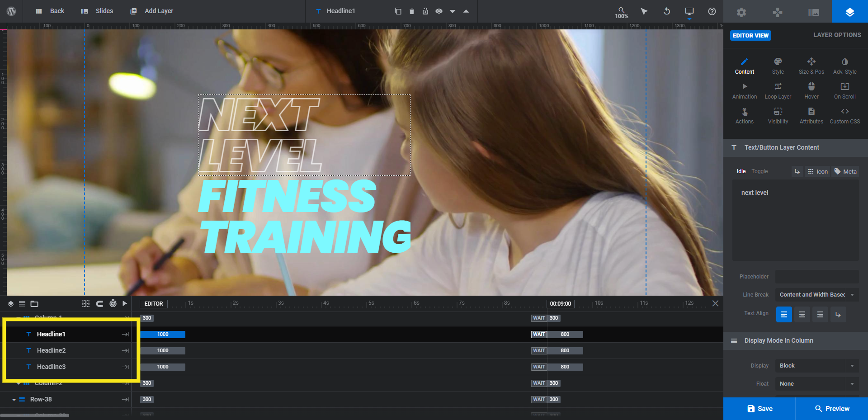The image size is (868, 420).
Task: Open the Style layer options
Action: pyautogui.click(x=778, y=66)
